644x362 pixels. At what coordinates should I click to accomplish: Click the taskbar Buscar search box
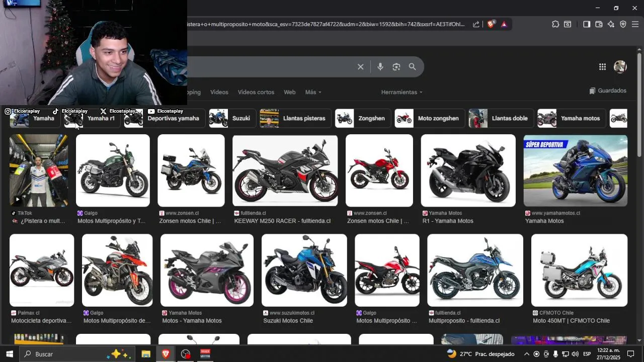pyautogui.click(x=77, y=354)
